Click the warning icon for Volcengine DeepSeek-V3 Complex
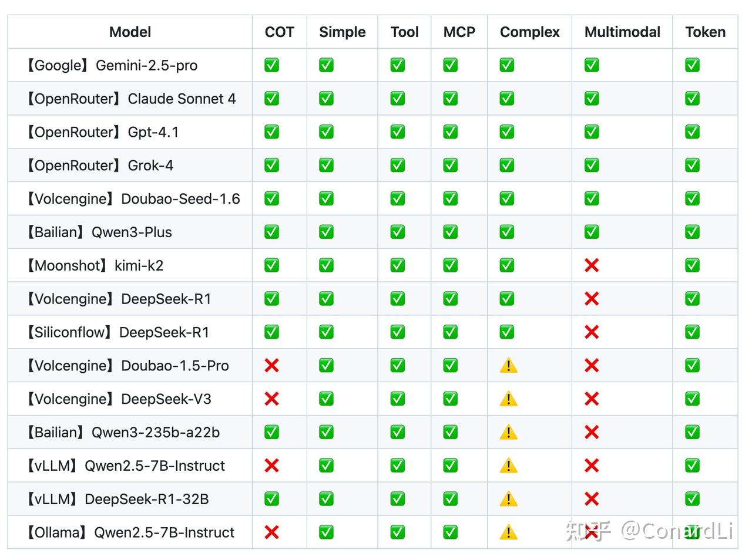The width and height of the screenshot is (752, 560). coord(508,399)
